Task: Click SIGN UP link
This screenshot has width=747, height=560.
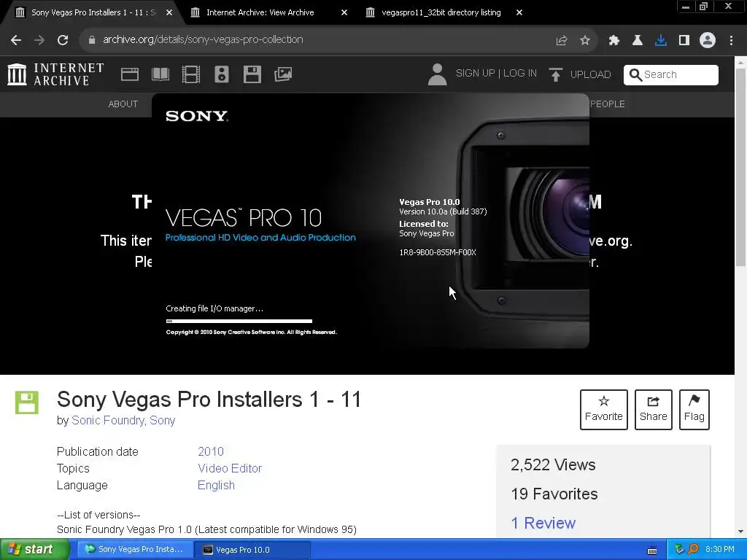Action: (475, 74)
